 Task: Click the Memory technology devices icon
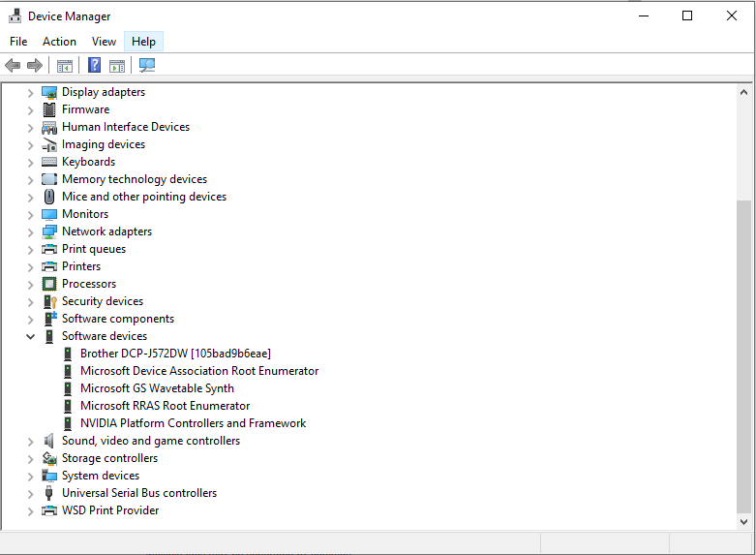point(49,179)
